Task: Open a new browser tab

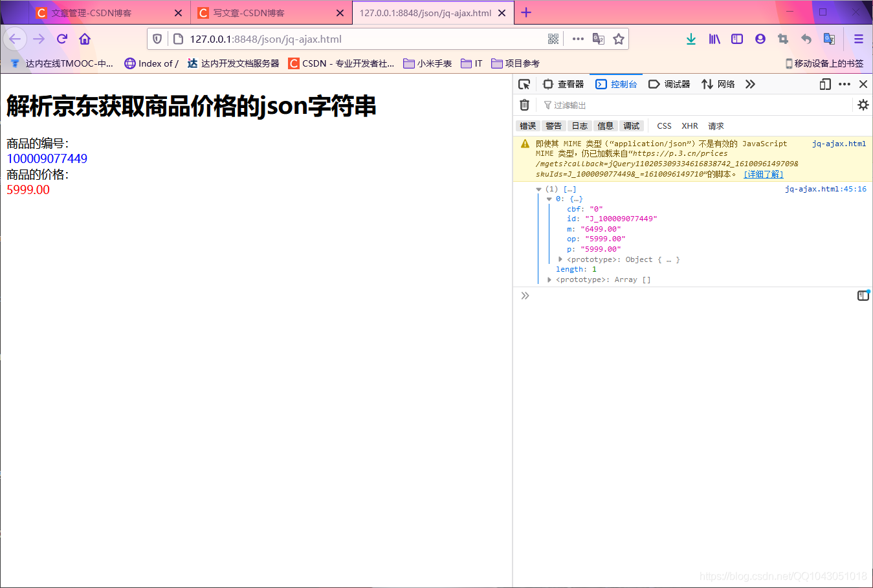Action: point(526,12)
